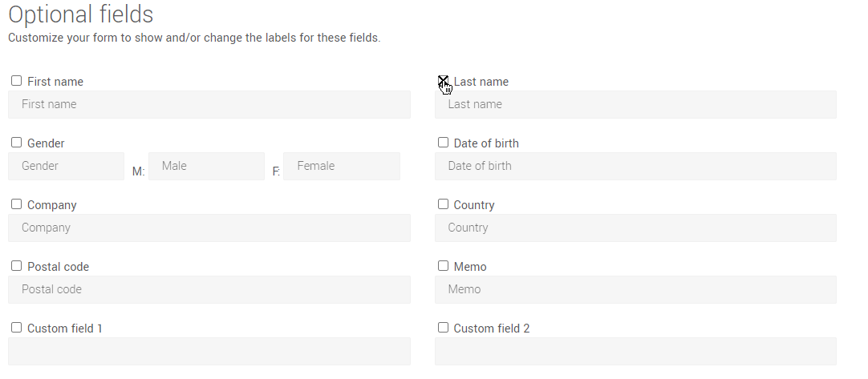This screenshot has height=379, width=868.
Task: Click the Date of birth input
Action: click(x=635, y=166)
